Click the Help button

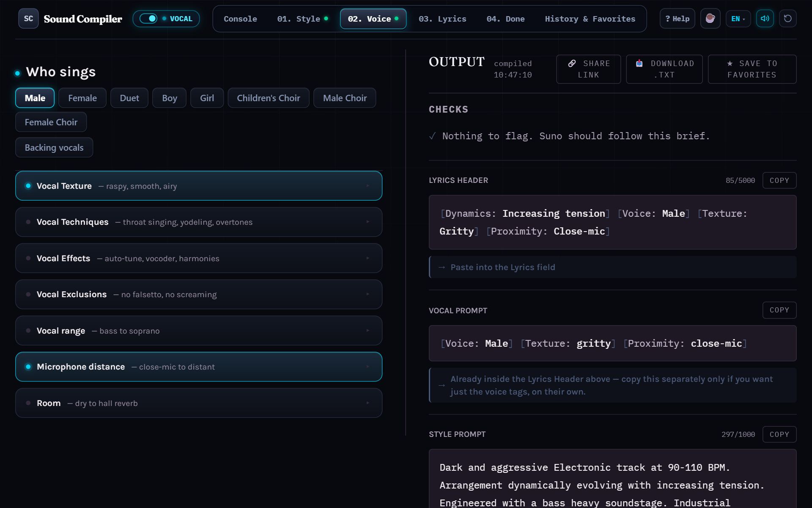(x=677, y=19)
